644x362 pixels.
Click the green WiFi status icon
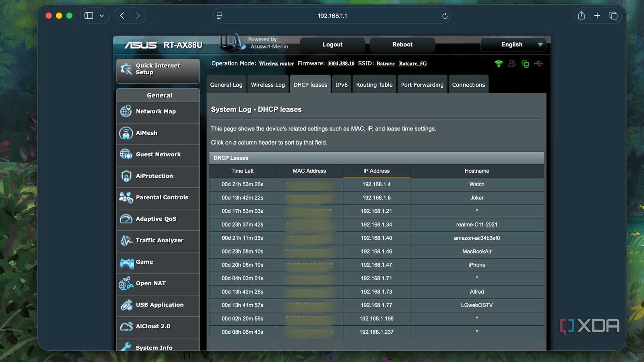[498, 64]
